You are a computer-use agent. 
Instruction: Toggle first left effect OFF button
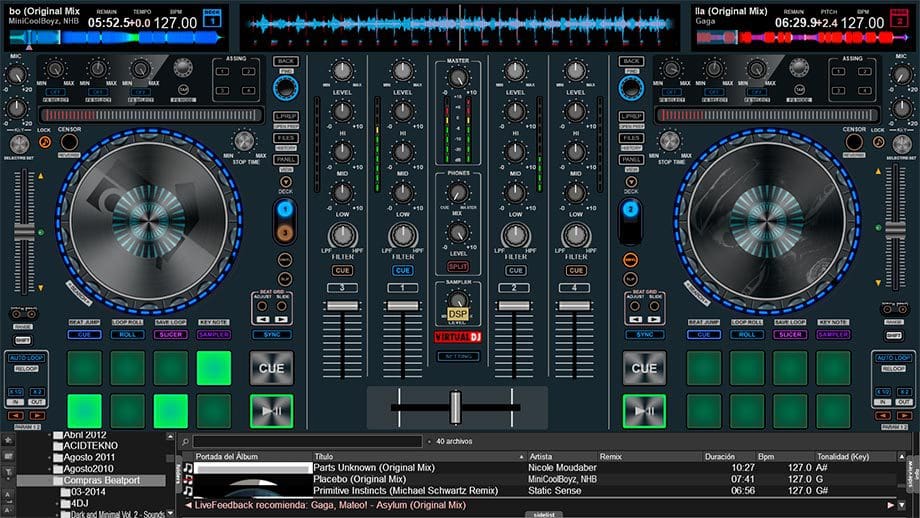(x=56, y=93)
